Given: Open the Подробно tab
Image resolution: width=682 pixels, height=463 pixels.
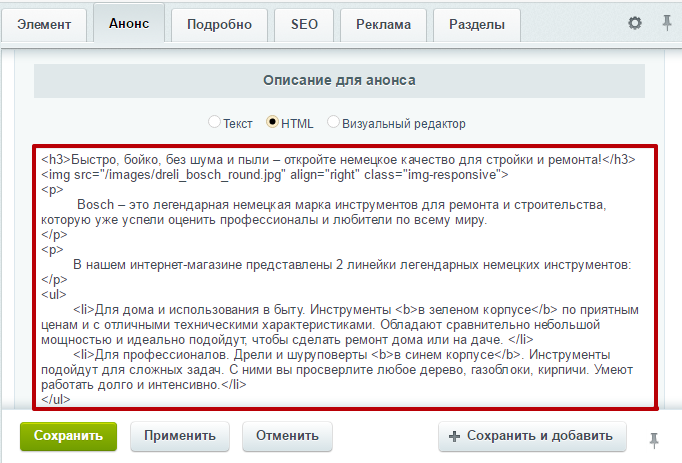Looking at the screenshot, I should [219, 25].
